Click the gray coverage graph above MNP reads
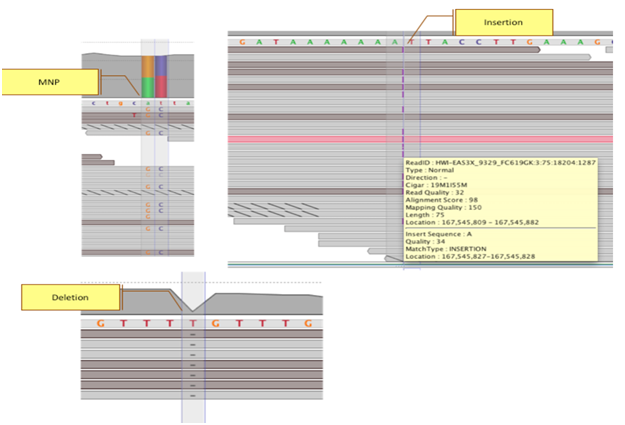The height and width of the screenshot is (425, 625). [x=110, y=60]
